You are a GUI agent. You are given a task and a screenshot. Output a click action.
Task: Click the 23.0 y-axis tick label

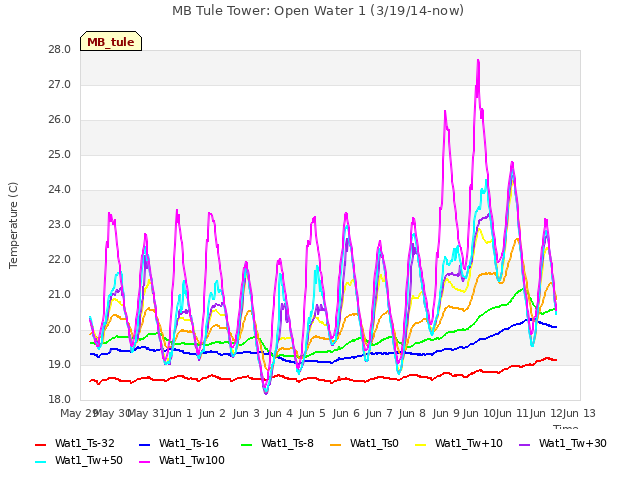coord(60,225)
